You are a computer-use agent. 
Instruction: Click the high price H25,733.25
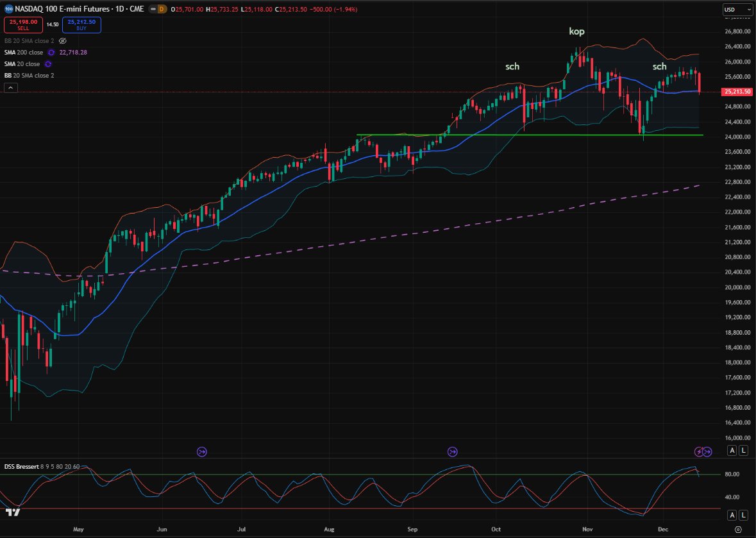[223, 9]
